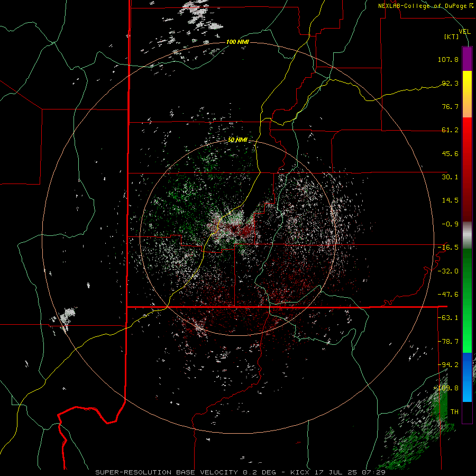Click the 14.5 velocity label
Viewport: 476px width, 476px height.
[x=450, y=200]
